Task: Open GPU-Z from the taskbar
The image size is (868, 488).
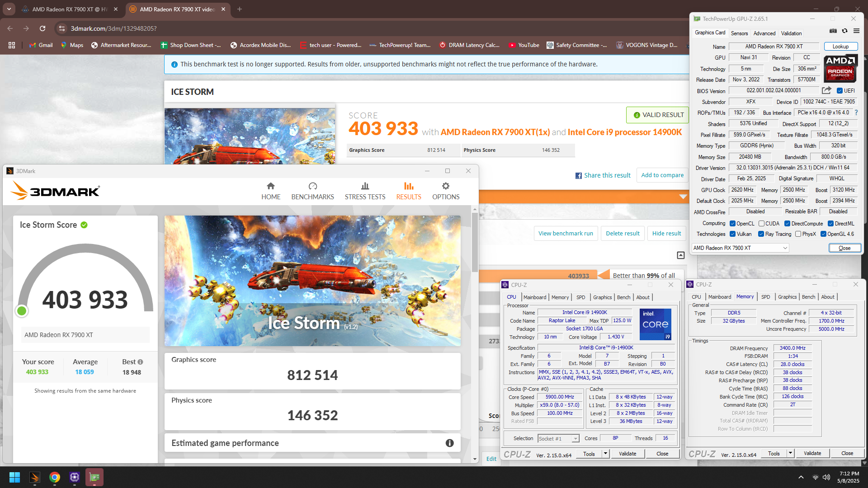Action: (x=94, y=477)
